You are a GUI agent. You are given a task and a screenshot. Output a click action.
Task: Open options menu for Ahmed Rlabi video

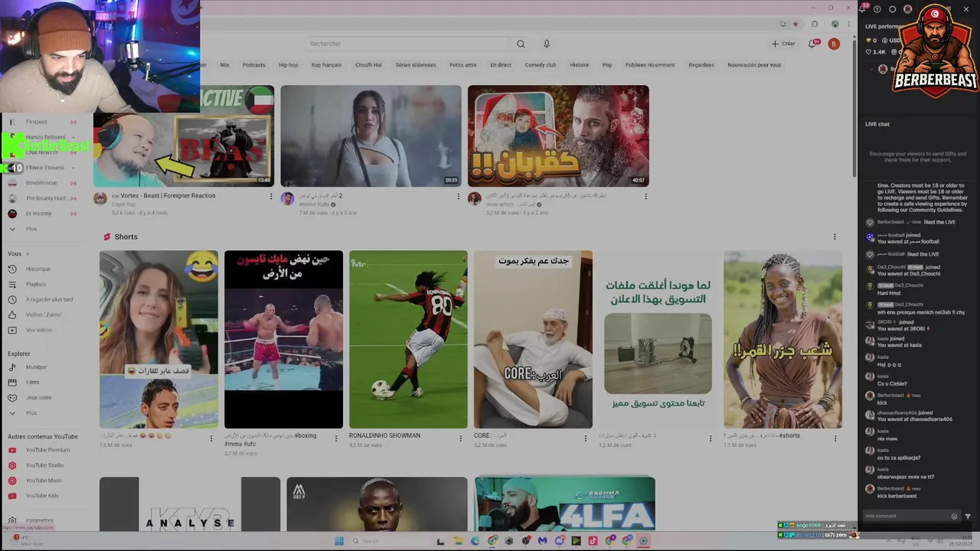pyautogui.click(x=458, y=196)
